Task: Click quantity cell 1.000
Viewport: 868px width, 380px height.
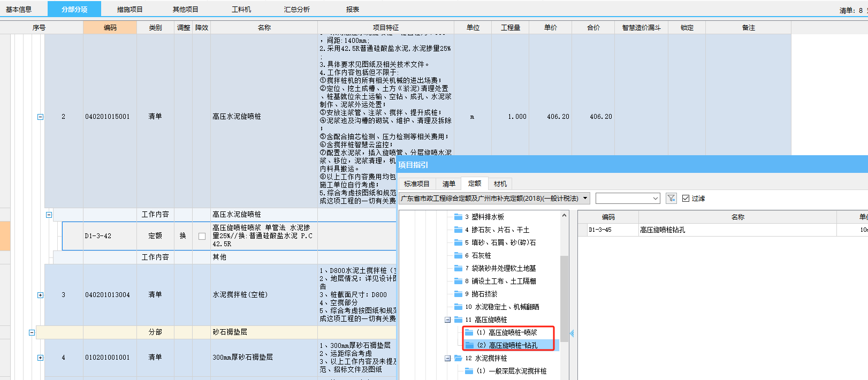Action: coord(511,117)
